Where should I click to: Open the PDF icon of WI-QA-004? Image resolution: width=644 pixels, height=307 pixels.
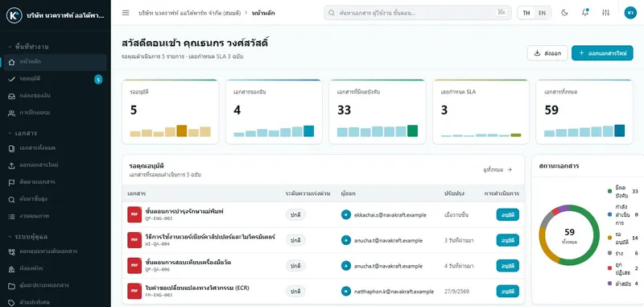[134, 240]
